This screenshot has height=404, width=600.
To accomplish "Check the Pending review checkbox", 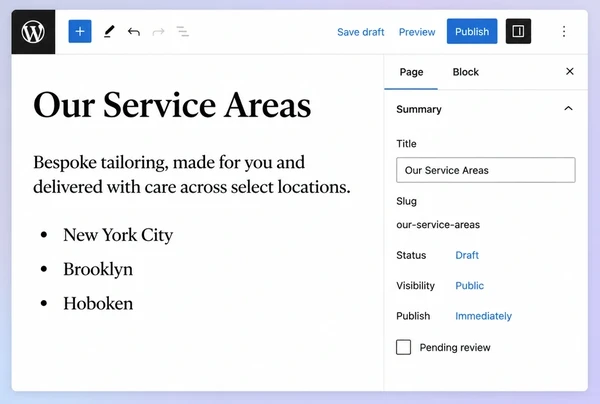I will point(403,347).
